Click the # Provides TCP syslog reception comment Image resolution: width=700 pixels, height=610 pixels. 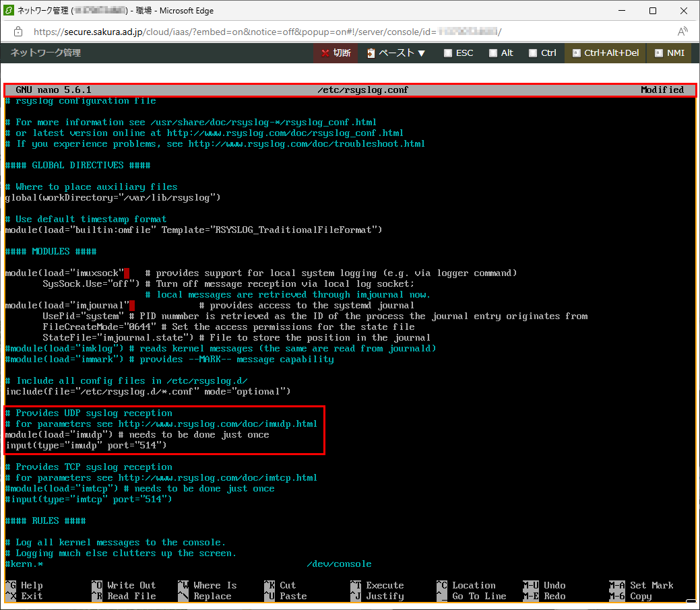coord(89,467)
